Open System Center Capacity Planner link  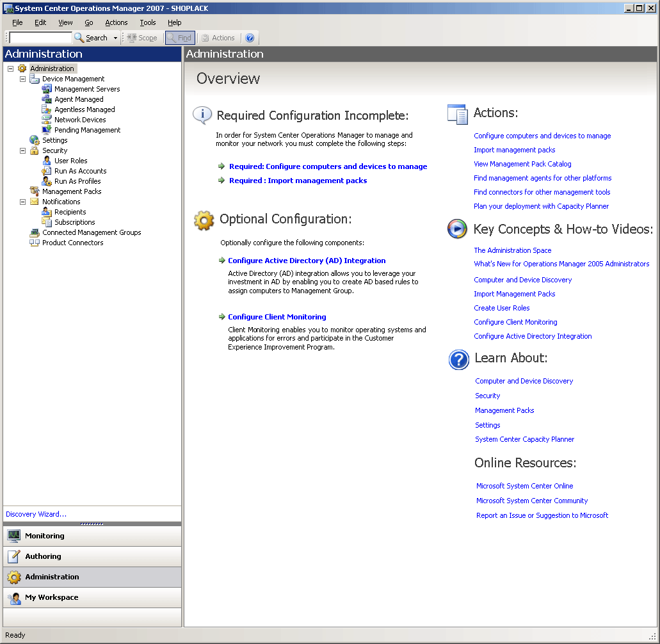point(524,439)
